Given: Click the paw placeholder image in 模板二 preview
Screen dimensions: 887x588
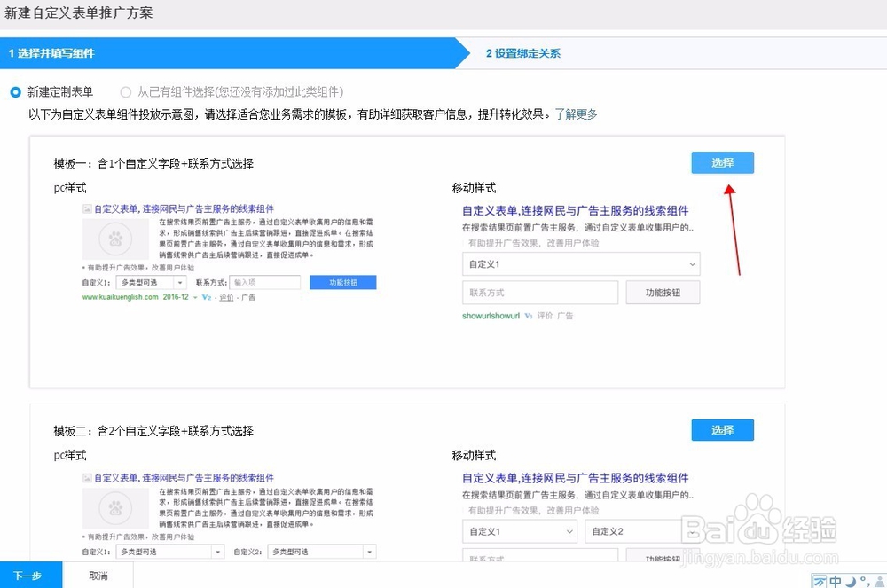Looking at the screenshot, I should (x=116, y=507).
